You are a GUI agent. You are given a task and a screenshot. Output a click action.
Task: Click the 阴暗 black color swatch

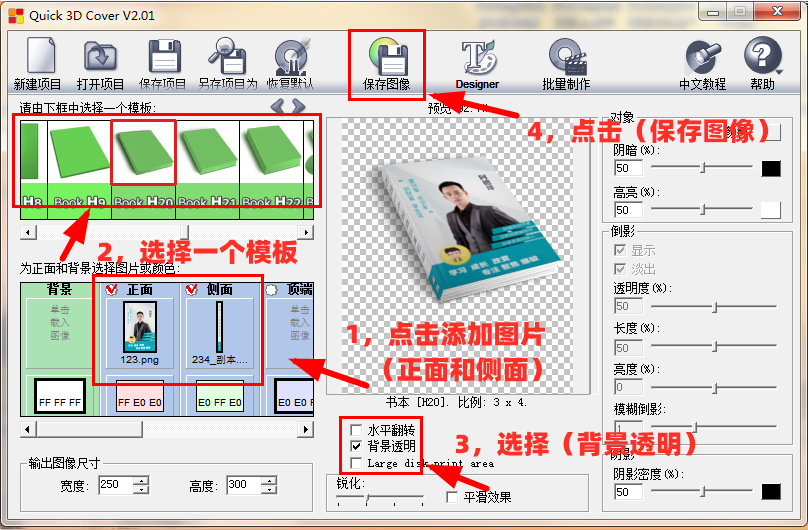[771, 168]
